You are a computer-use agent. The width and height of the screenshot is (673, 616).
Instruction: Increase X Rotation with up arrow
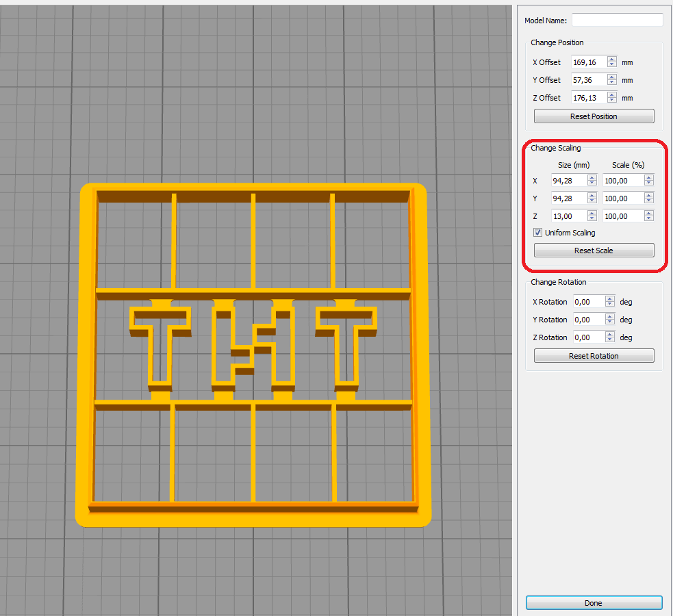pyautogui.click(x=610, y=298)
